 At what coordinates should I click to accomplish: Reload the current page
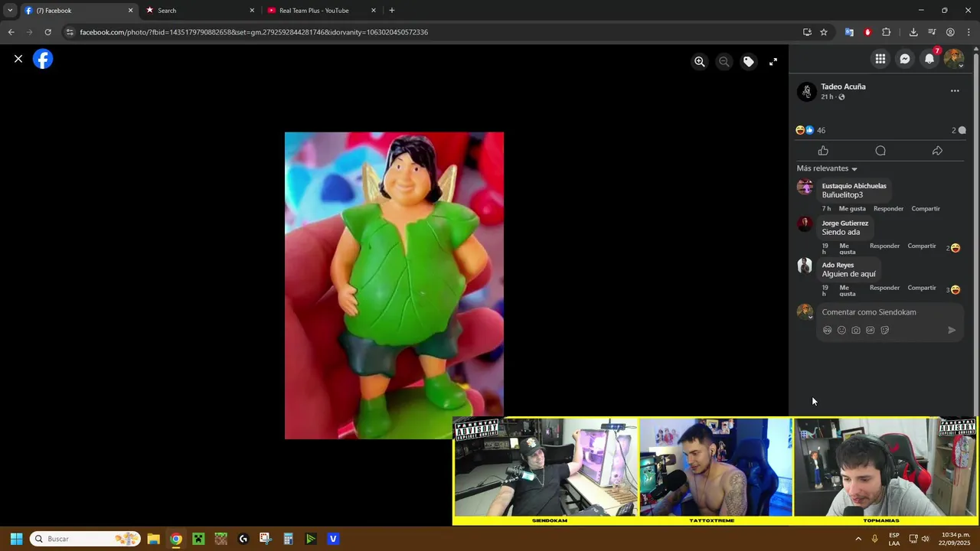tap(47, 32)
